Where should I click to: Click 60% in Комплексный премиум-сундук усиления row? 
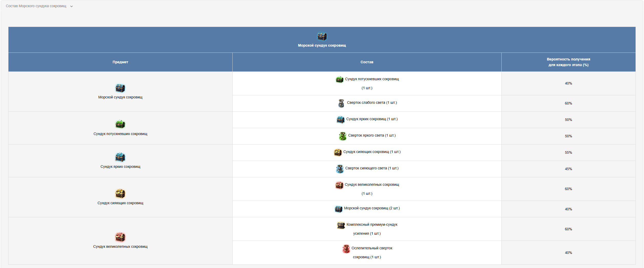coord(568,229)
